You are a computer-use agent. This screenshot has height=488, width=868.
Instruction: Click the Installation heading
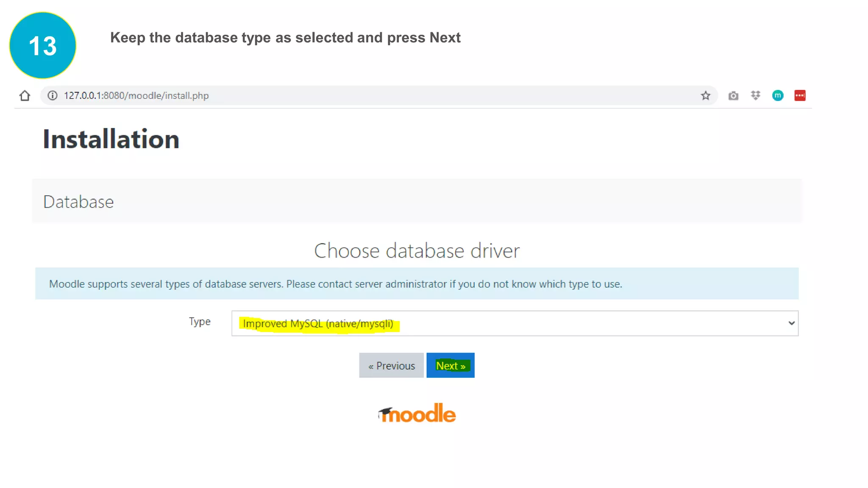[x=111, y=139]
